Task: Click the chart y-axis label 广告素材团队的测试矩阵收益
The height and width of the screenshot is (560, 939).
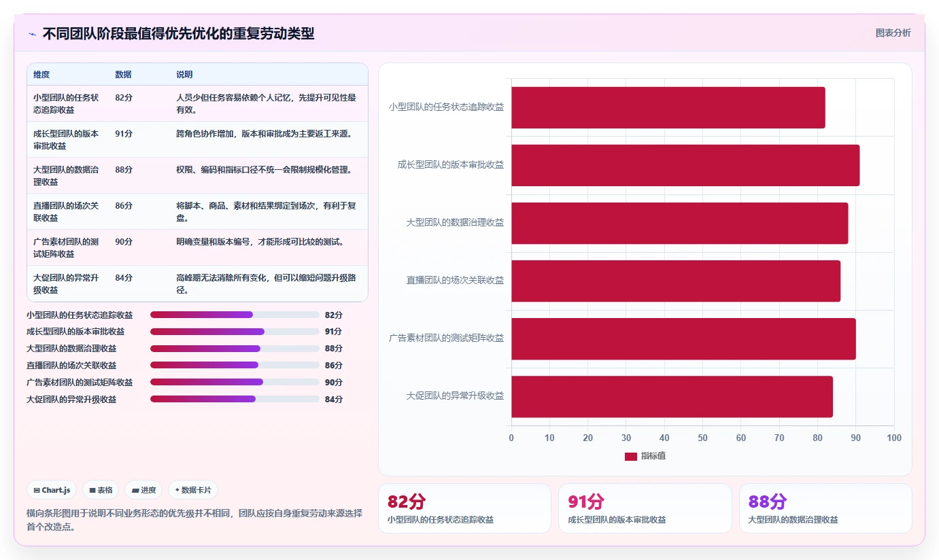Action: [x=447, y=338]
